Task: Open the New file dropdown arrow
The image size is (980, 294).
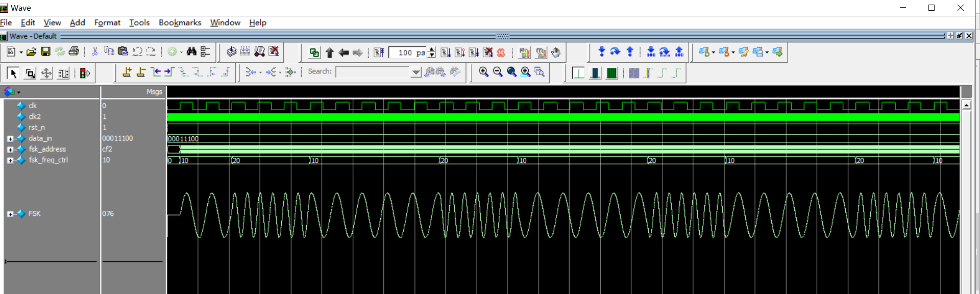Action: [x=21, y=52]
